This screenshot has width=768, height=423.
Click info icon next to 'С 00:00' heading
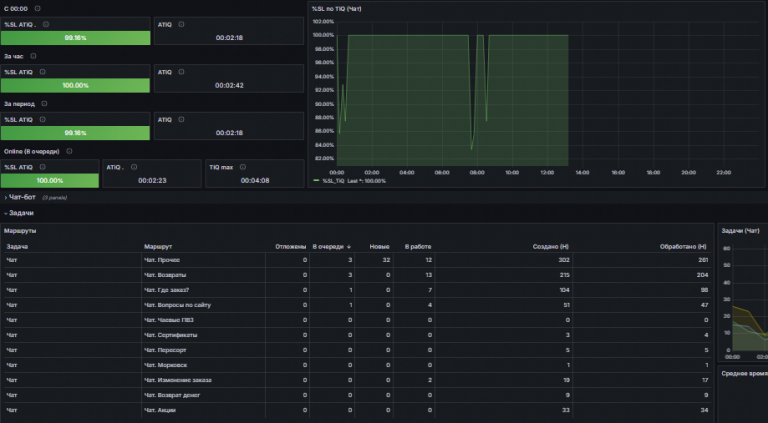click(x=38, y=9)
